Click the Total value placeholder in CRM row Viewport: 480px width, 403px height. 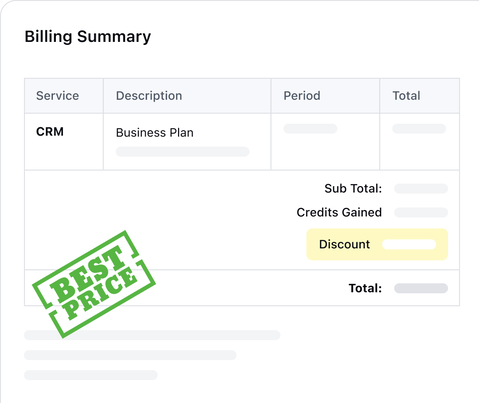pos(419,129)
